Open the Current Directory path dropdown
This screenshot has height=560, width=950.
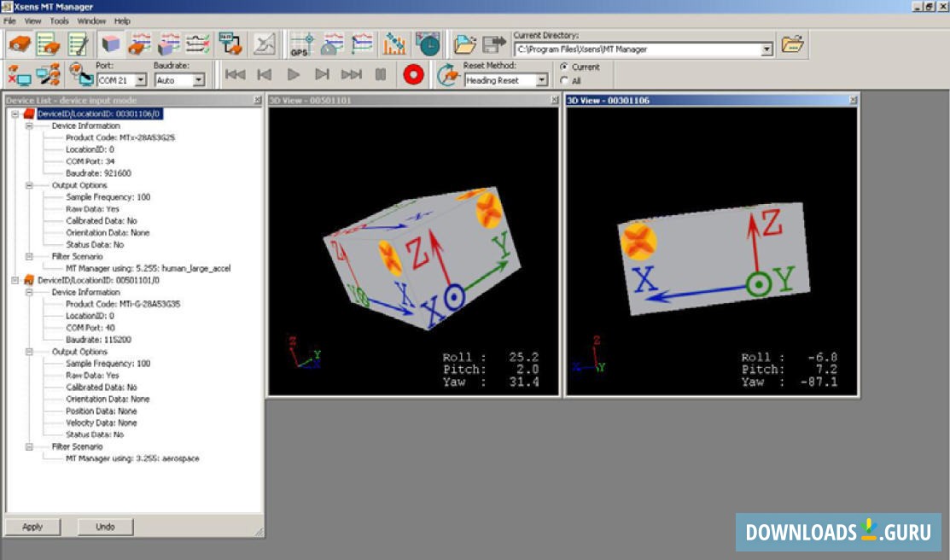tap(767, 50)
